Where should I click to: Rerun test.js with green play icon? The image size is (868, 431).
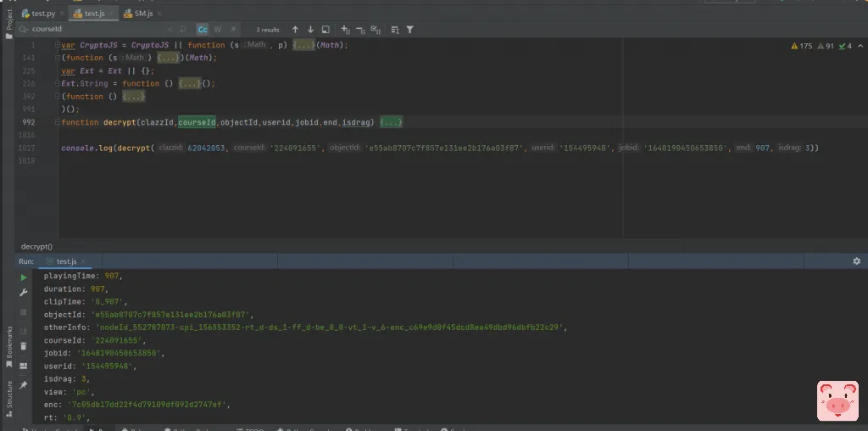[24, 277]
